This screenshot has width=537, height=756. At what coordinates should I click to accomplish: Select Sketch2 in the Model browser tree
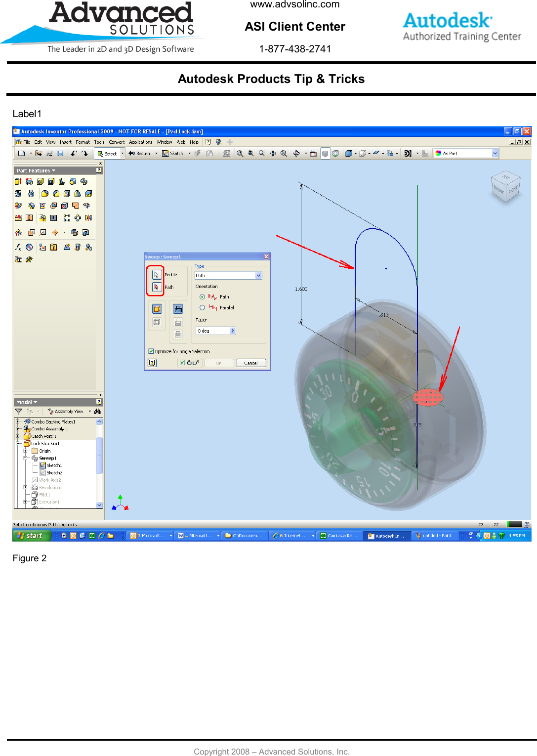pyautogui.click(x=54, y=472)
